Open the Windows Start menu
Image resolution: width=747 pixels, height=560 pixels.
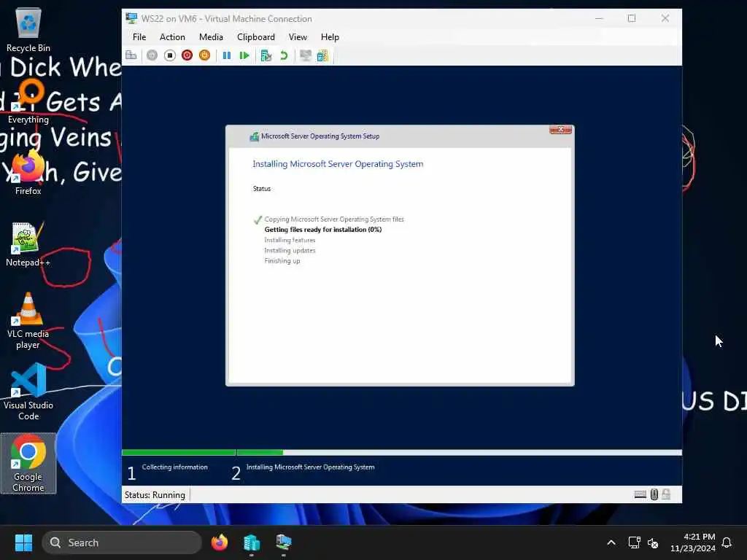(23, 542)
